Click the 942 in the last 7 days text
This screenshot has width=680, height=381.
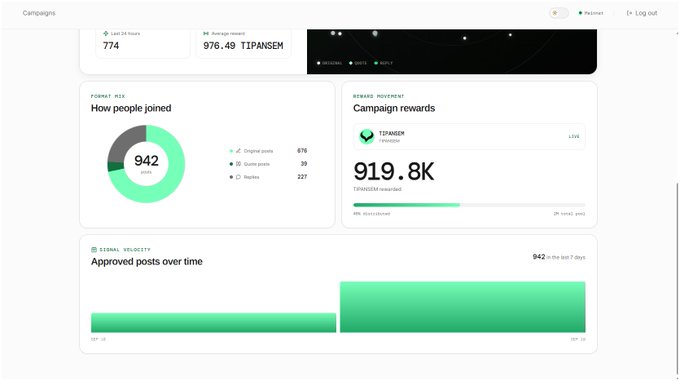click(559, 257)
